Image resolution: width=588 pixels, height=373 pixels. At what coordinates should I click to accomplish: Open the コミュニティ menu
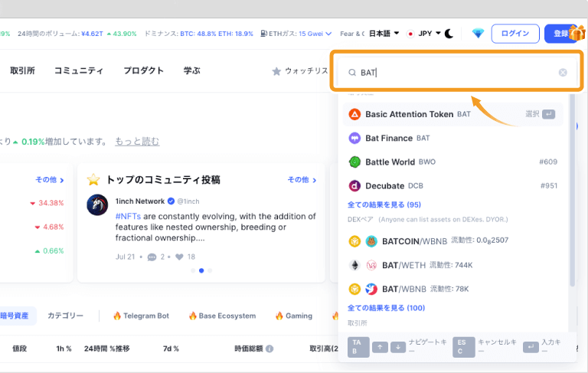pyautogui.click(x=79, y=70)
